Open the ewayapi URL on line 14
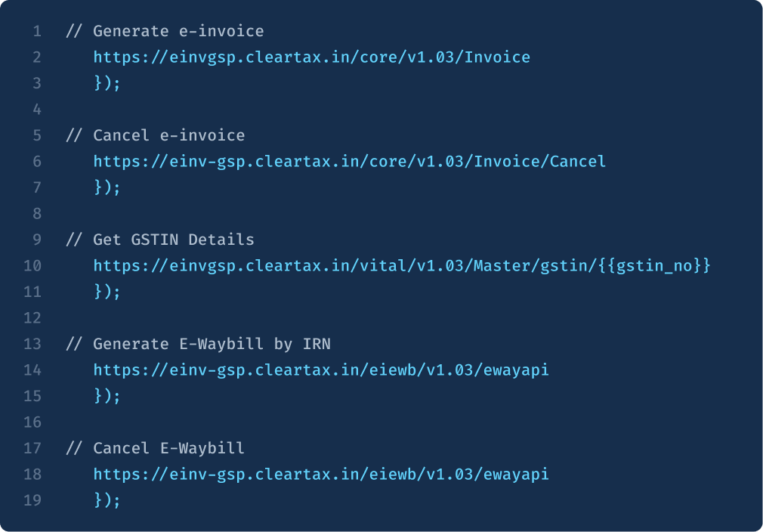This screenshot has height=532, width=763. 321,370
